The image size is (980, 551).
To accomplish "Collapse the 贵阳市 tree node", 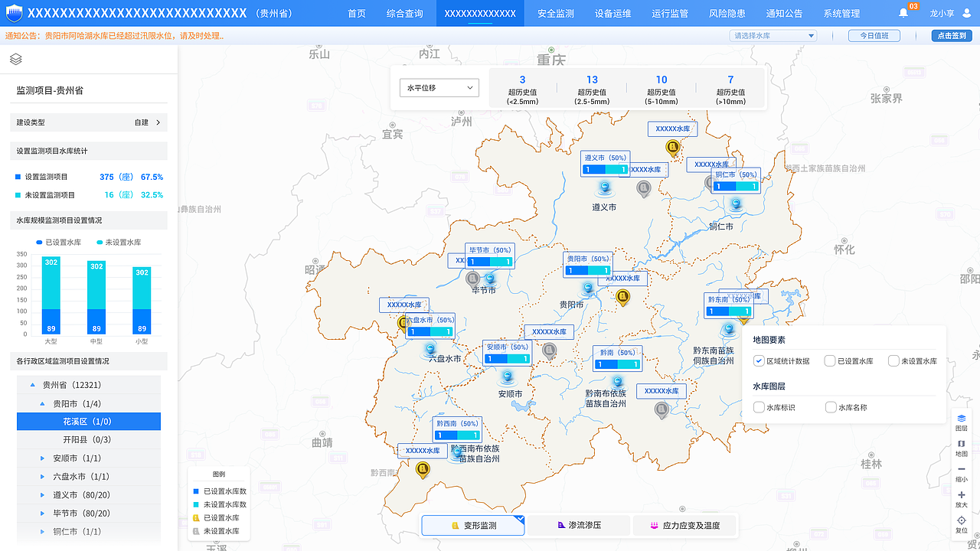I will pos(43,403).
